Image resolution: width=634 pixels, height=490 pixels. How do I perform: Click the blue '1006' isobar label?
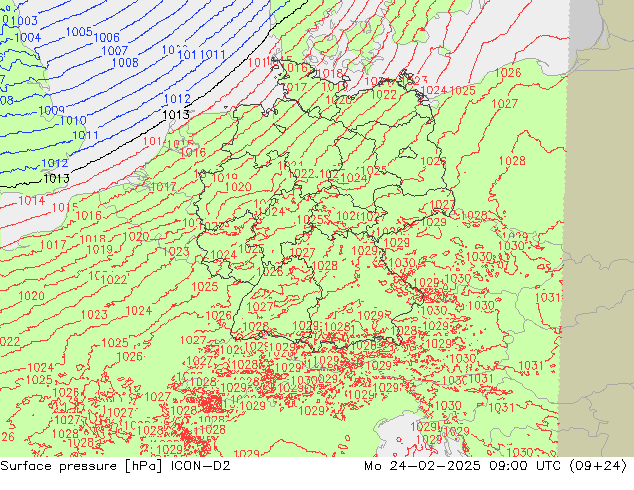point(107,38)
